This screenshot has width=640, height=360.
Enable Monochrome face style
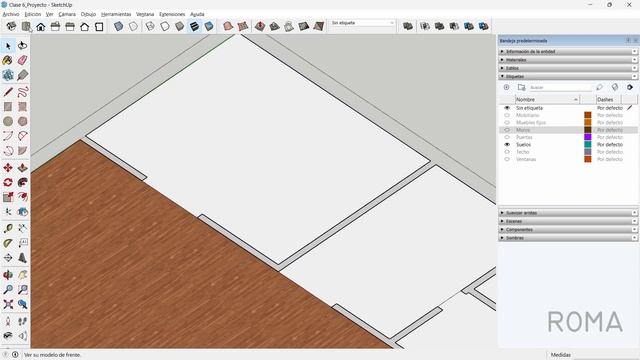[x=209, y=27]
